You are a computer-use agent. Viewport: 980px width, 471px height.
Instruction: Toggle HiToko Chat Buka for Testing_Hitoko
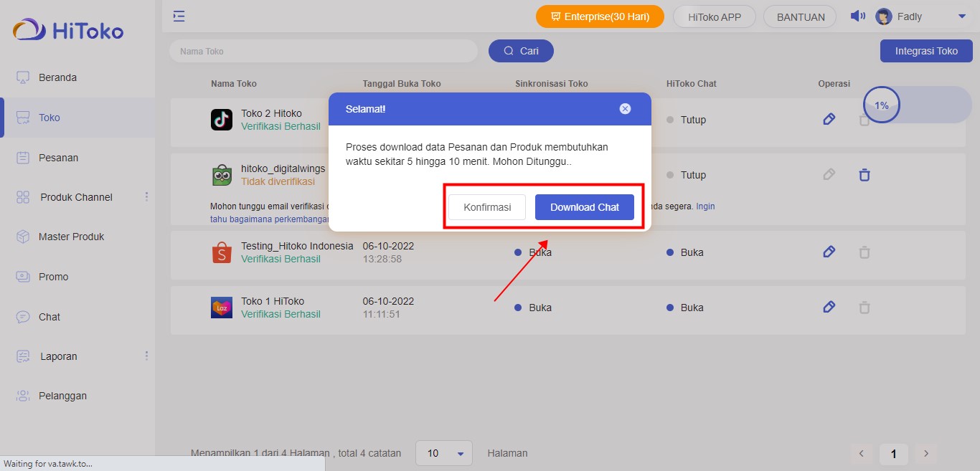pos(685,252)
